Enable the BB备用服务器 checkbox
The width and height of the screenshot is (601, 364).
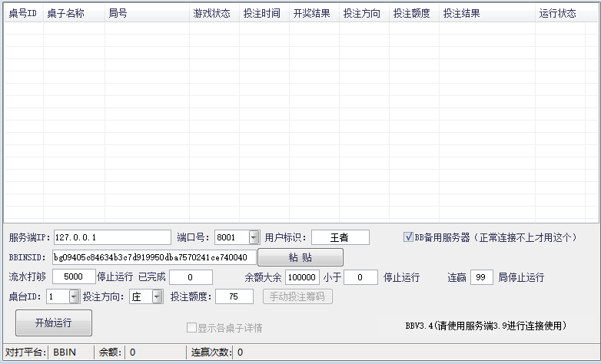coord(408,237)
